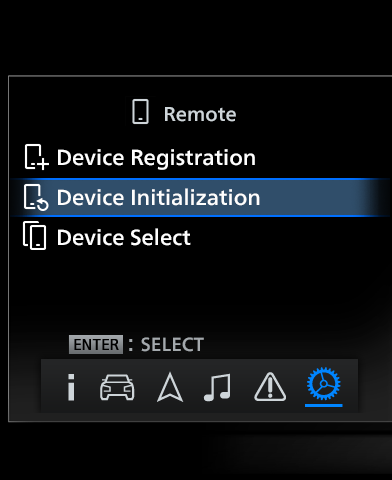
Task: Select the warning triangle tab
Action: pos(270,387)
